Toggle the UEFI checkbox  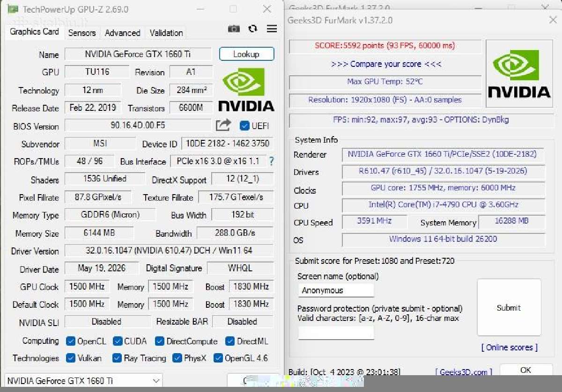(x=244, y=126)
